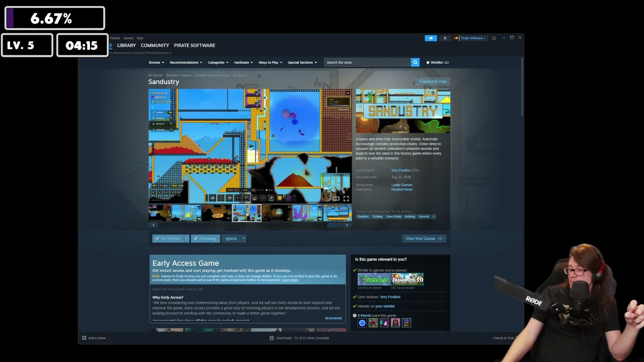Open the Lantto Games developer link
This screenshot has height=362, width=644.
(401, 185)
